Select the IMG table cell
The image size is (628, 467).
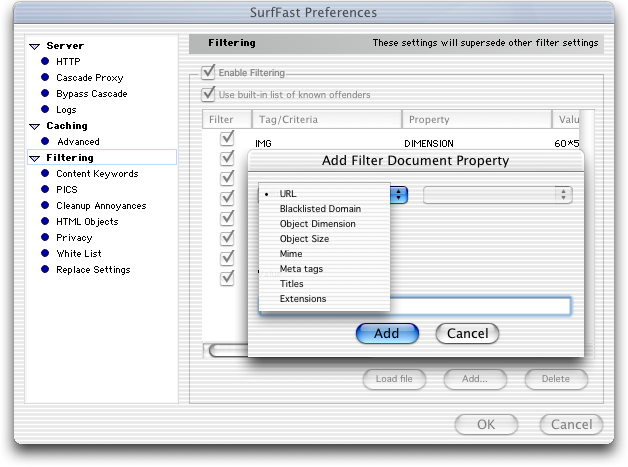[264, 143]
